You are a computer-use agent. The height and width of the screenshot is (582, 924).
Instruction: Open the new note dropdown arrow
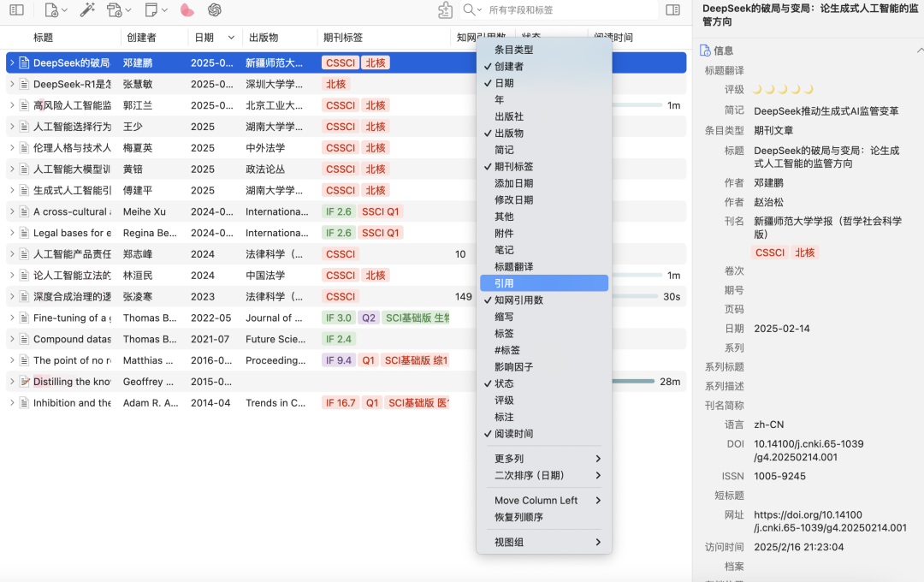pos(164,10)
